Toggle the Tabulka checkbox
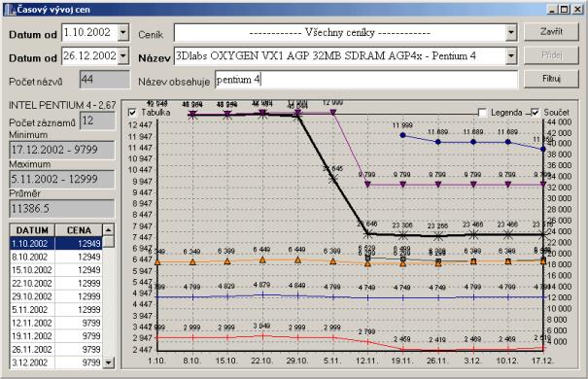Screen dimensions: 588x379 pos(132,113)
